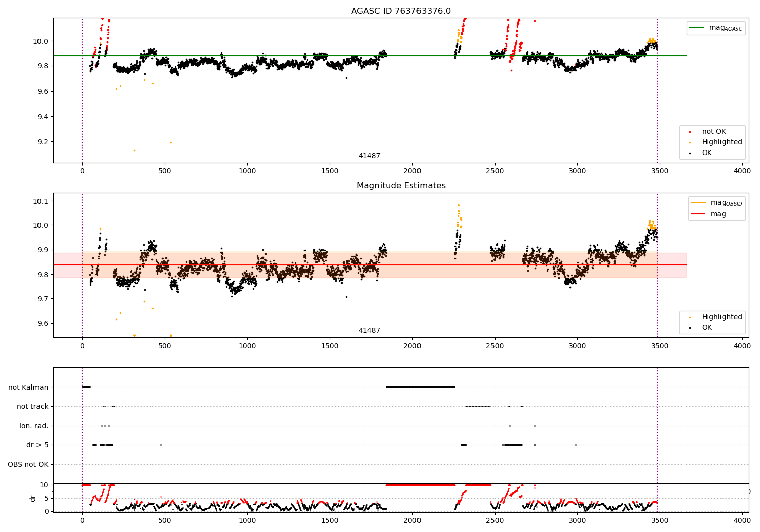Click the 10.1 tick on magnitude estimates axis
The image size is (760, 532).
41,201
